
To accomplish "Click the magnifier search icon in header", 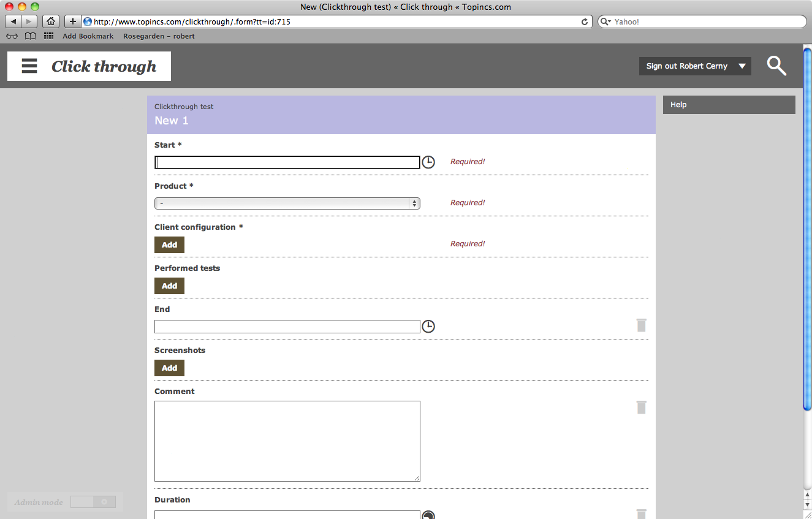I will [776, 66].
